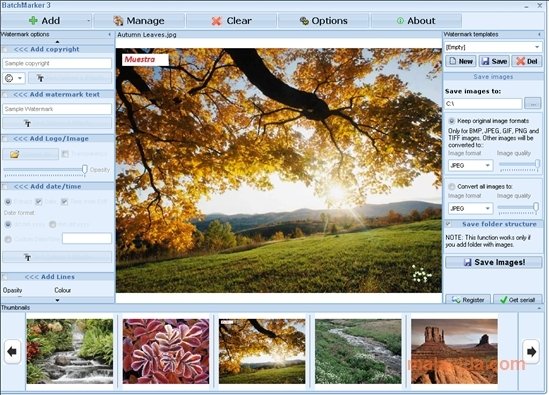
Task: Open the Add button dropdown arrow
Action: point(88,21)
